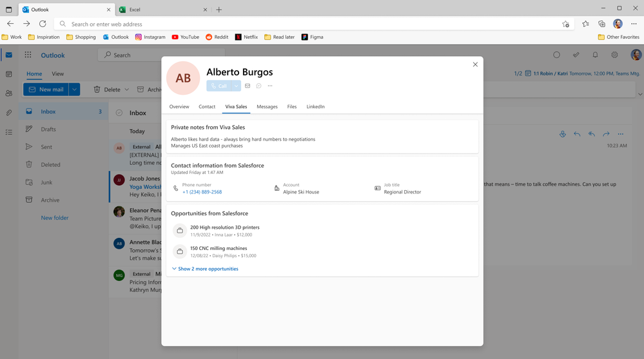Switch to the Excel browser tab
644x359 pixels.
(x=163, y=10)
